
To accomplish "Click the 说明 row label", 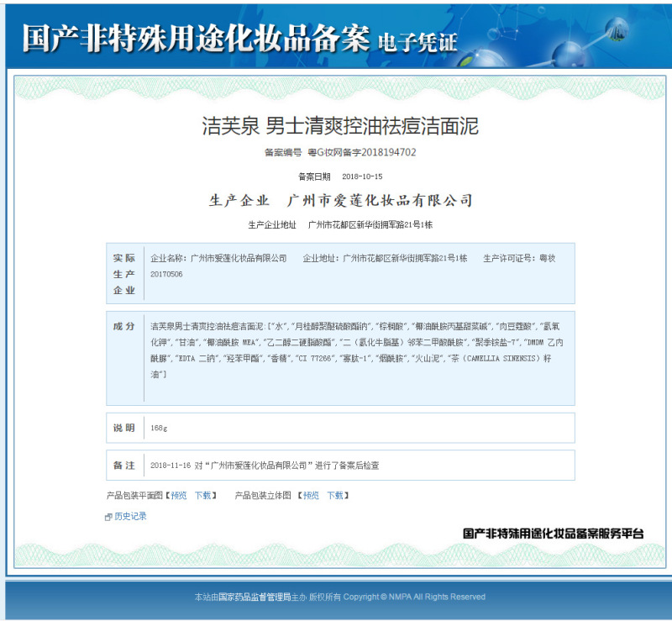I will (x=123, y=428).
